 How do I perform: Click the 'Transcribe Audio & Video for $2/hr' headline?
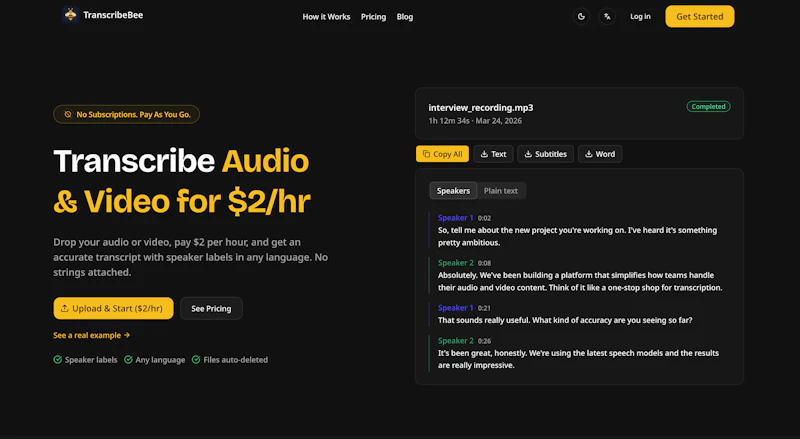tap(182, 181)
